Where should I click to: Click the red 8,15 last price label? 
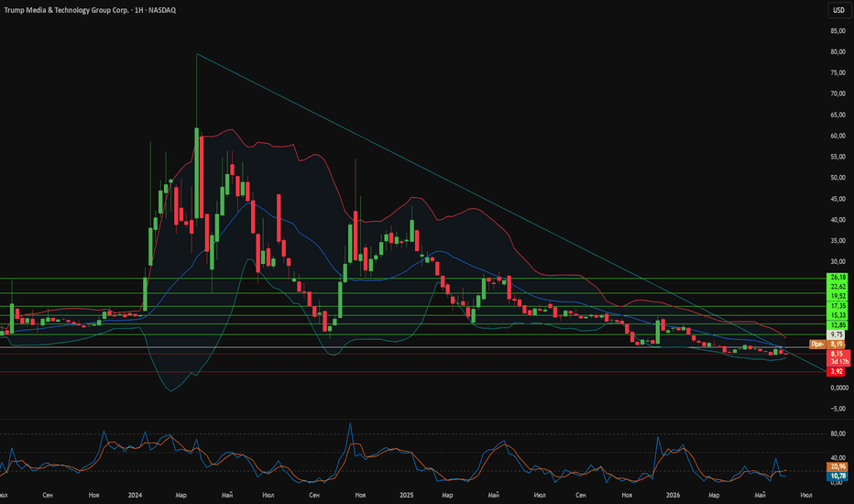838,354
